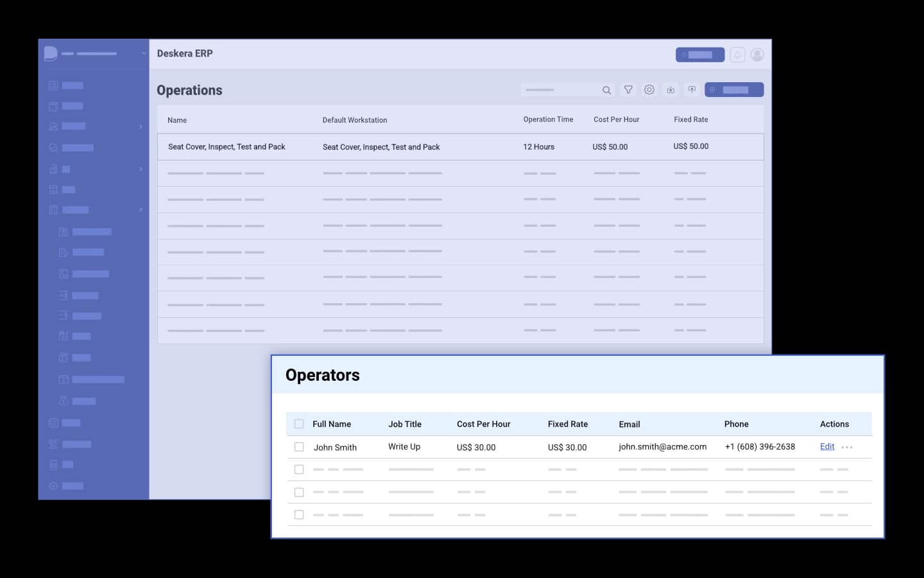Click the Deskera logo in the sidebar
This screenshot has width=924, height=578.
pyautogui.click(x=51, y=54)
